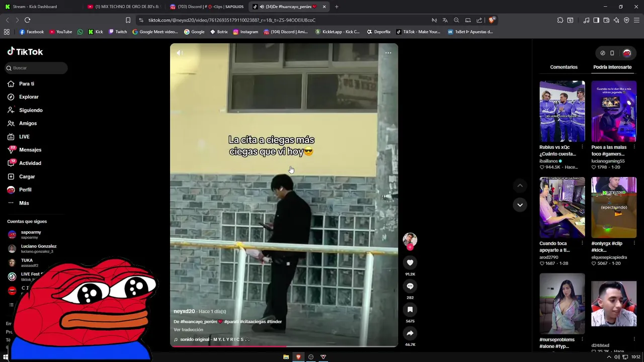Open the coin icon at top right
This screenshot has width=644, height=362.
tap(602, 53)
